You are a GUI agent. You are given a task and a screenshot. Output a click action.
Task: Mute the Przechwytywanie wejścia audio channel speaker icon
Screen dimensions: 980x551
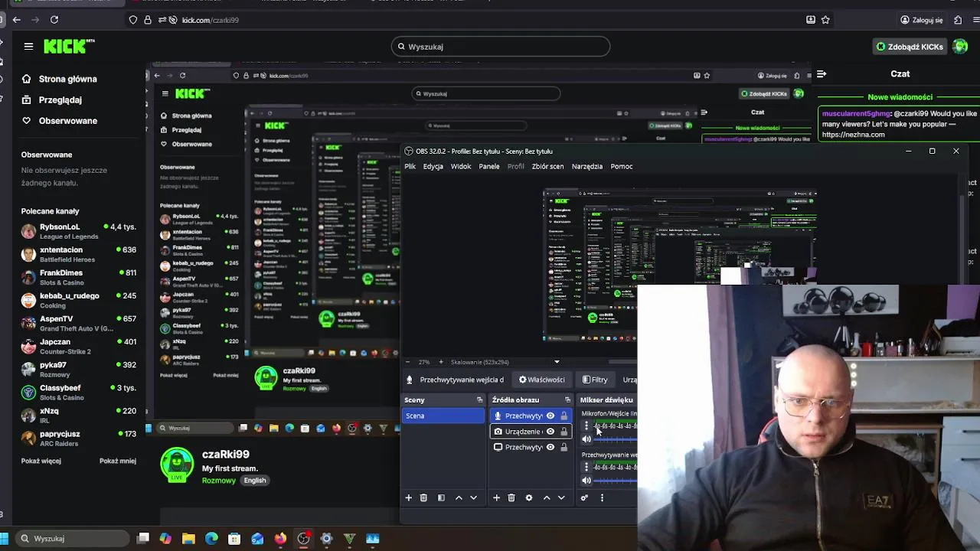coord(586,481)
